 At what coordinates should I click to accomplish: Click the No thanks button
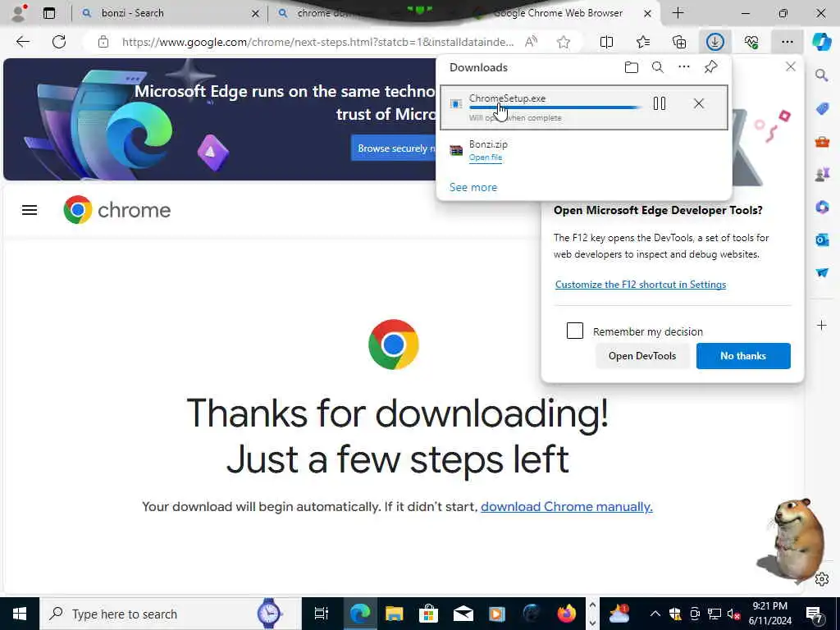pos(743,356)
